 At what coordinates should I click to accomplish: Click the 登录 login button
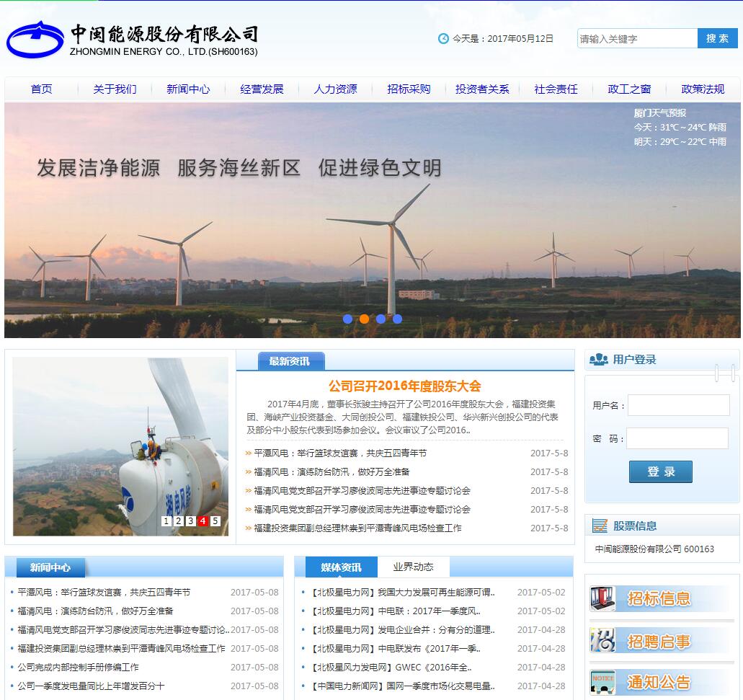pos(661,471)
